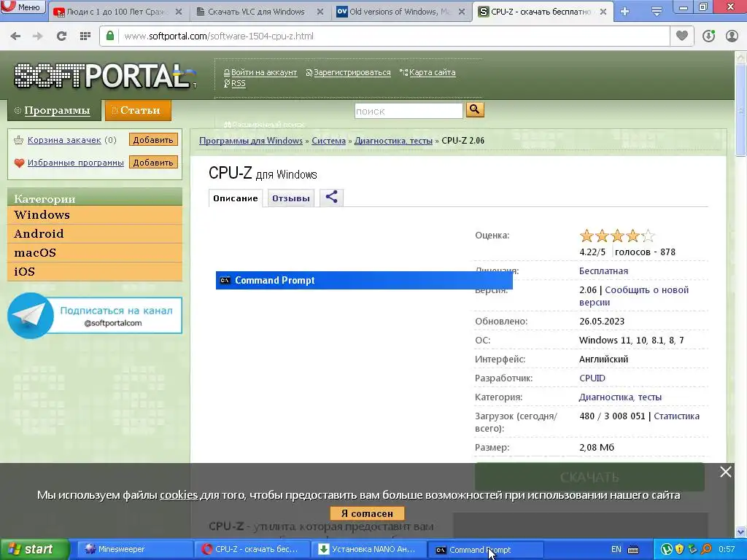The width and height of the screenshot is (747, 560).
Task: Click the Telegram 'Подписаться на канал' banner
Action: pos(95,316)
